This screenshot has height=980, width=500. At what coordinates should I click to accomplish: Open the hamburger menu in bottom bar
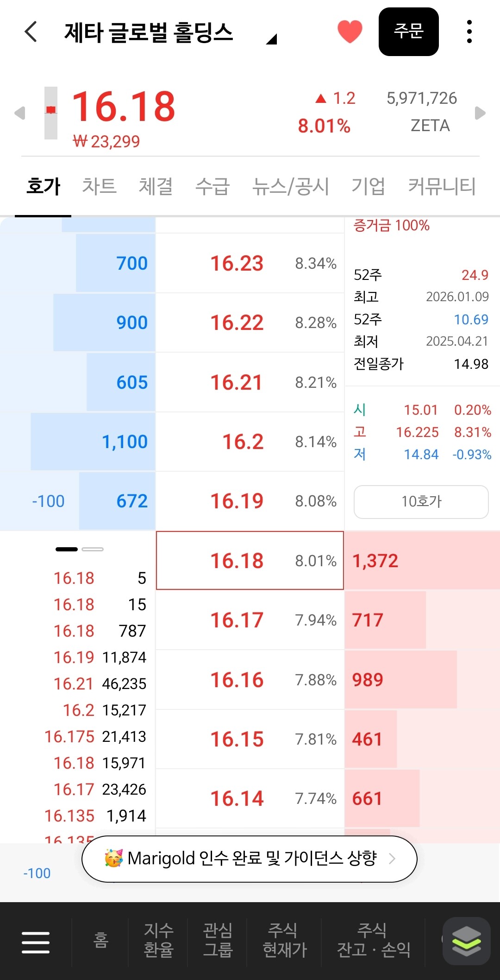click(36, 942)
